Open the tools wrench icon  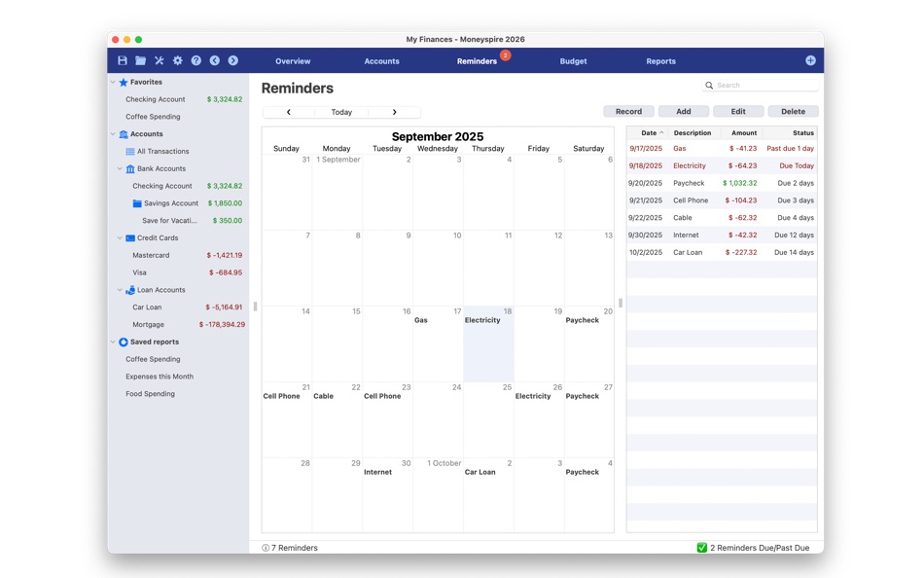160,60
